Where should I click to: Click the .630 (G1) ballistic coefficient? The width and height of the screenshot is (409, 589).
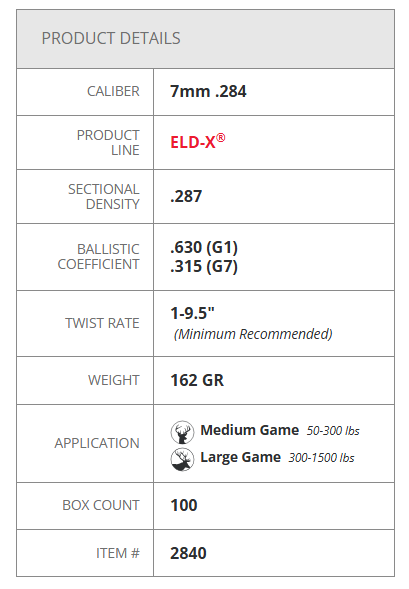click(204, 247)
